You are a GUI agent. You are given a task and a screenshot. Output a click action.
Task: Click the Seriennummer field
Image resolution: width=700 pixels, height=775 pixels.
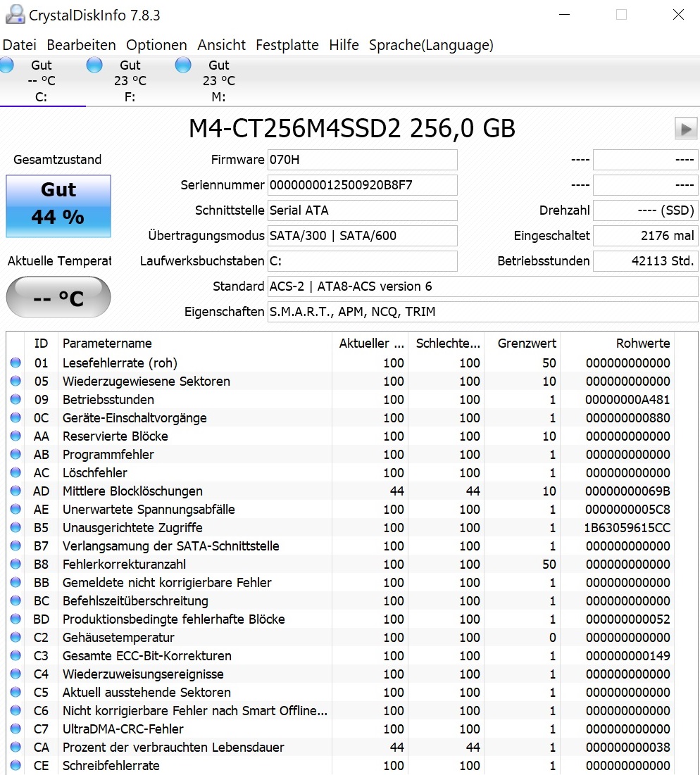tap(363, 185)
